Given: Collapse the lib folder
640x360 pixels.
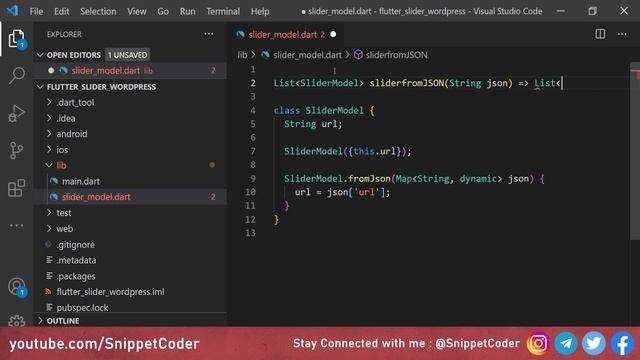Looking at the screenshot, I should pos(49,165).
